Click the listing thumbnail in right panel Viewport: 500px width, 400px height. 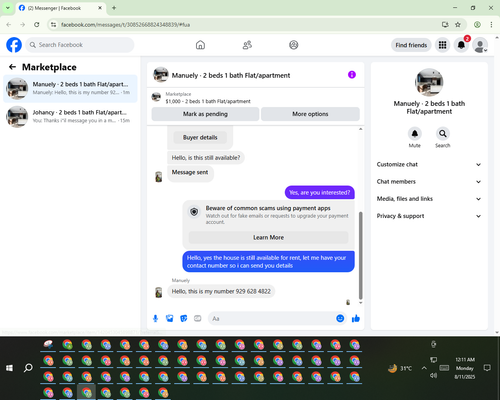[429, 82]
